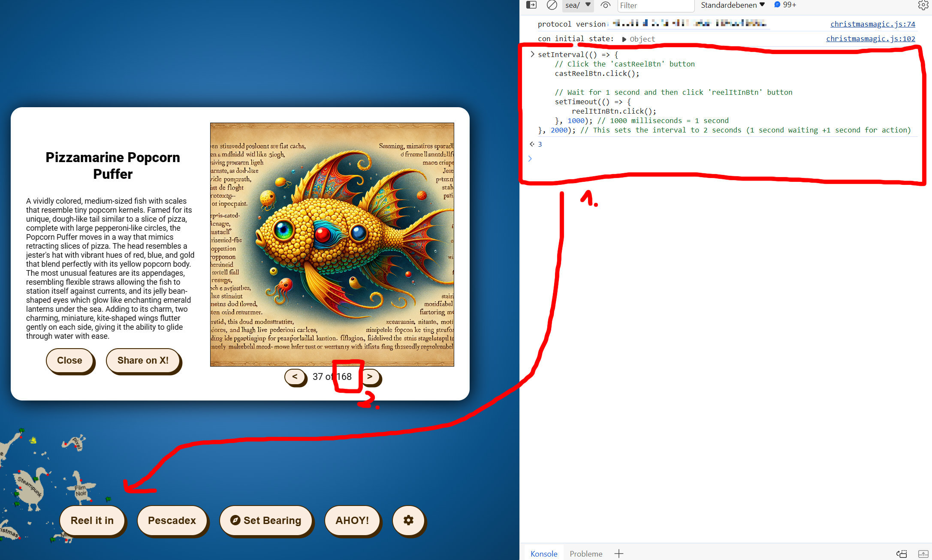Open the sea/ context dropdown

[578, 5]
